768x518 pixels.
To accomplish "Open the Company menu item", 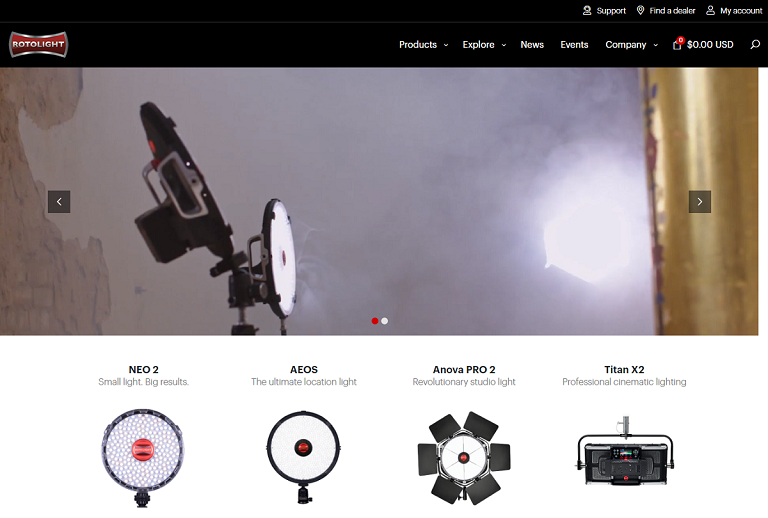I will point(625,45).
